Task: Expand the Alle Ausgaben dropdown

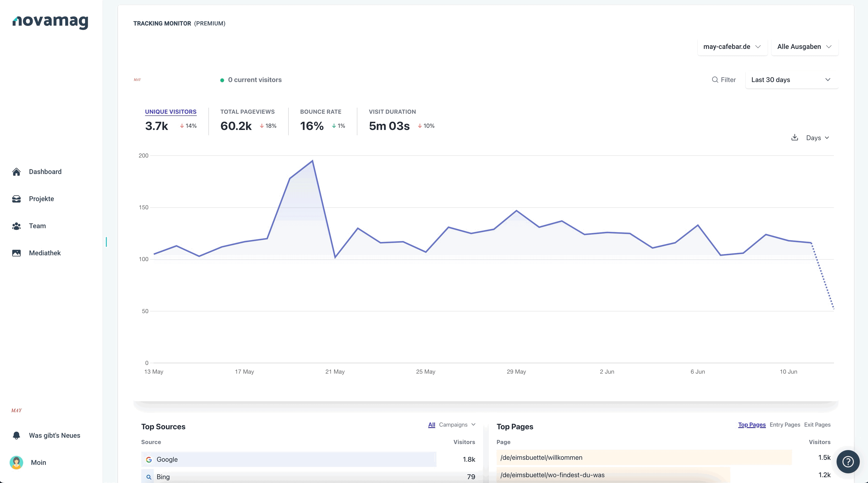Action: tap(804, 46)
